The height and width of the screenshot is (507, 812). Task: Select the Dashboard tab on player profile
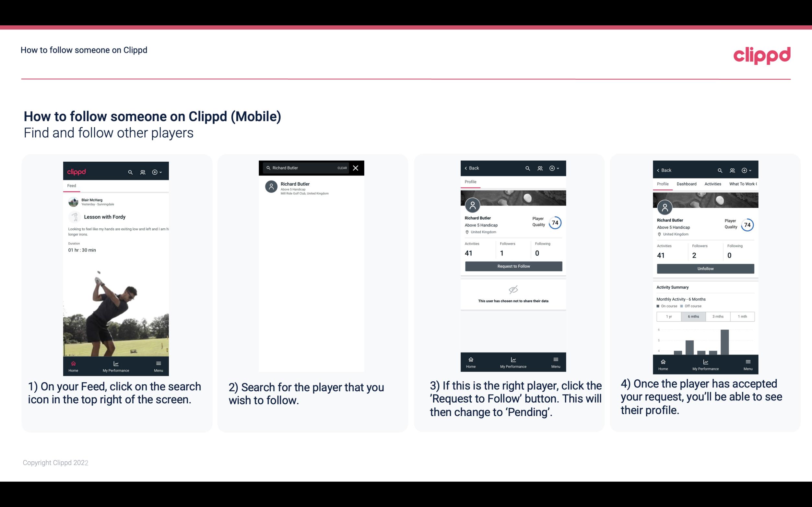tap(687, 183)
